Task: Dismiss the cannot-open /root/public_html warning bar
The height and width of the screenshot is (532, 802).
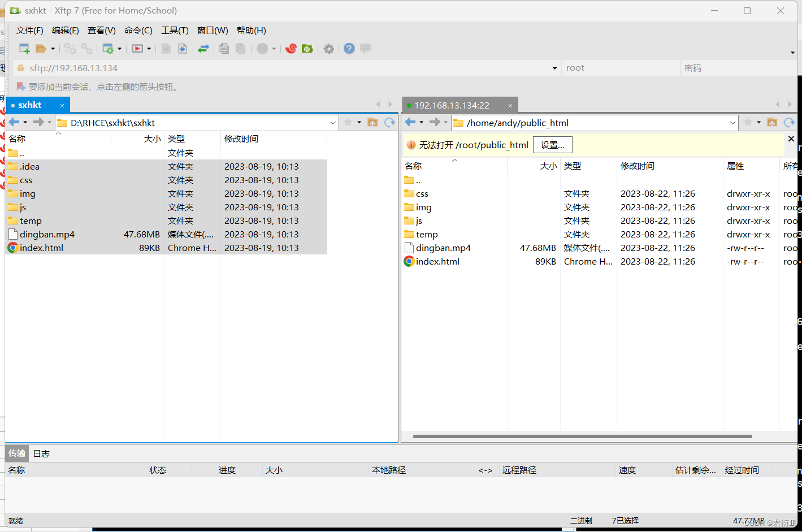Action: [791, 139]
